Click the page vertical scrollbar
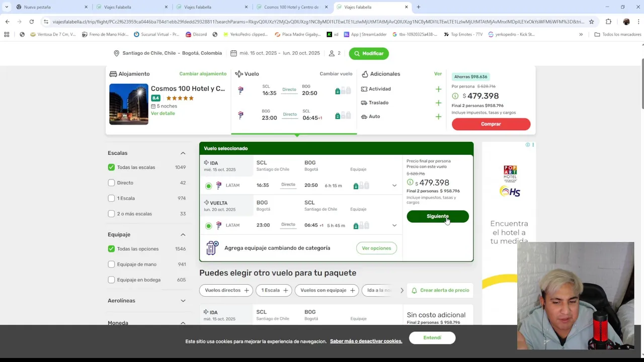The height and width of the screenshot is (362, 644). 642,84
